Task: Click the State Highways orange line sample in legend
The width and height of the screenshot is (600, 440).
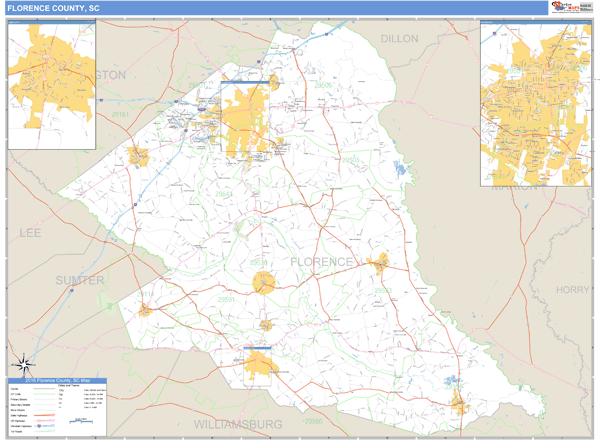Action: 44,415
